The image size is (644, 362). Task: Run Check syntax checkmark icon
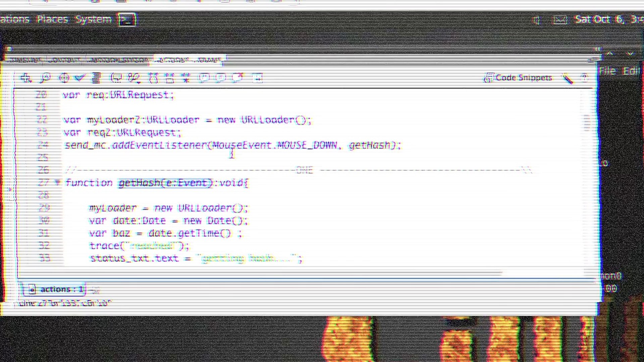click(80, 78)
